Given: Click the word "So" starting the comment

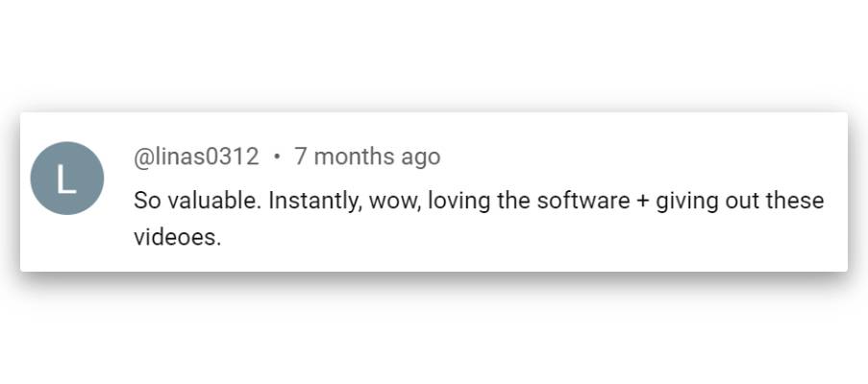Looking at the screenshot, I should [x=146, y=202].
